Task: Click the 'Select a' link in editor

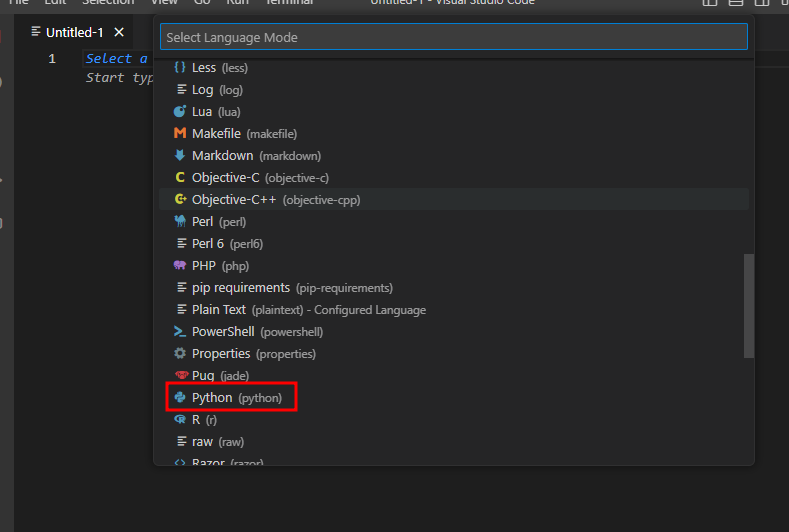Action: [x=117, y=58]
